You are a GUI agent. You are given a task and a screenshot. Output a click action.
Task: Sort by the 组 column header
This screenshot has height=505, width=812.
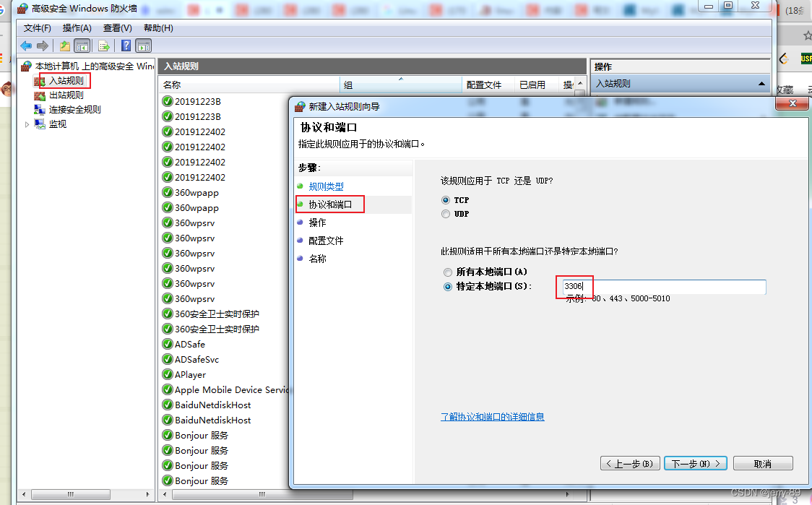point(400,85)
